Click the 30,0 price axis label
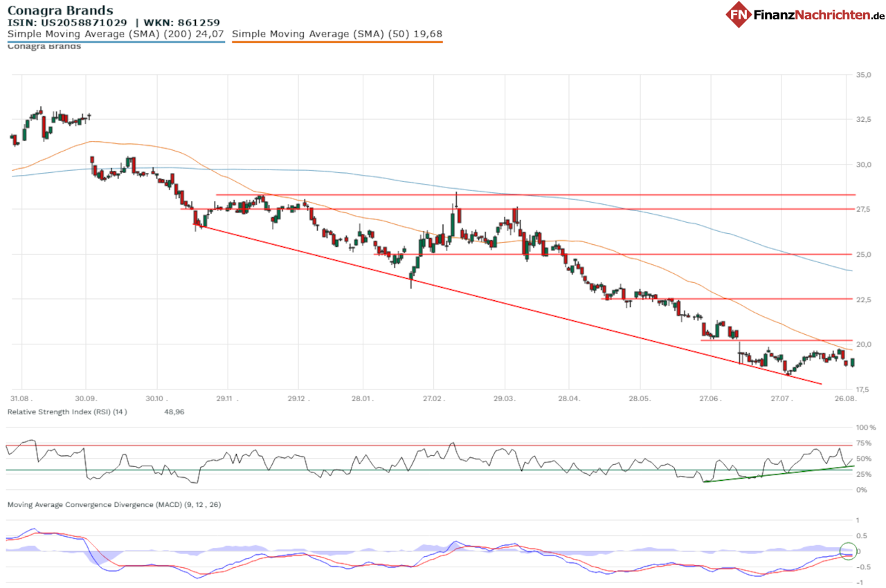The width and height of the screenshot is (886, 588). pos(862,165)
